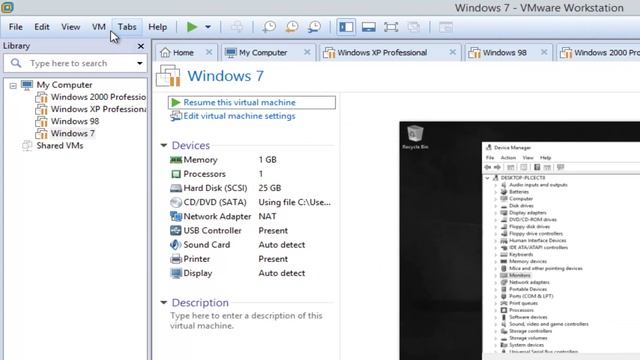Click the Sound Card device icon

point(176,245)
